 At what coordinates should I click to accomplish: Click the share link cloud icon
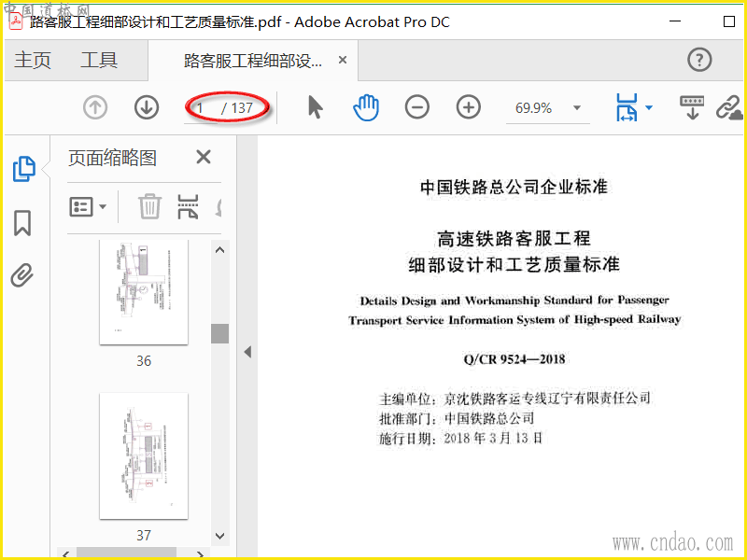pos(729,107)
